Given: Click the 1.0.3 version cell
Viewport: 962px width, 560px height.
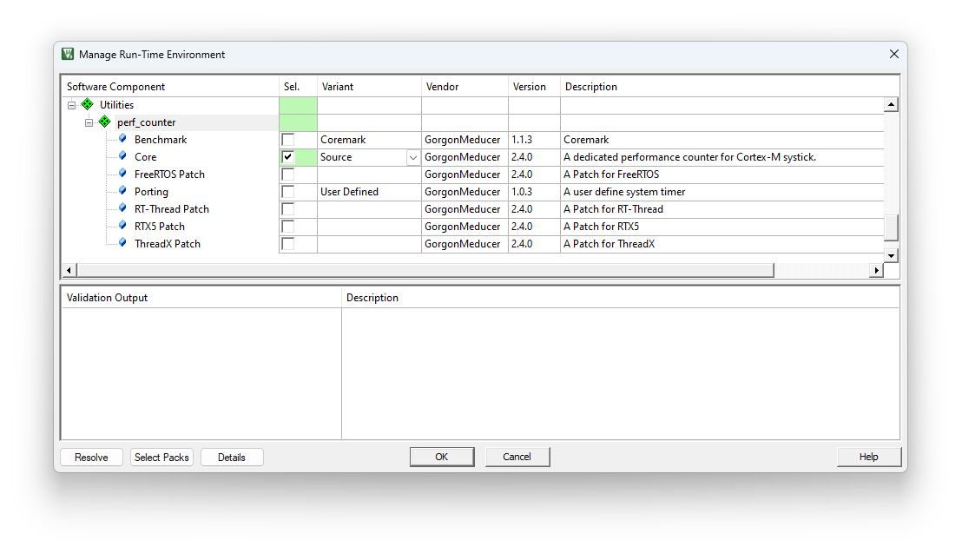Looking at the screenshot, I should (534, 192).
